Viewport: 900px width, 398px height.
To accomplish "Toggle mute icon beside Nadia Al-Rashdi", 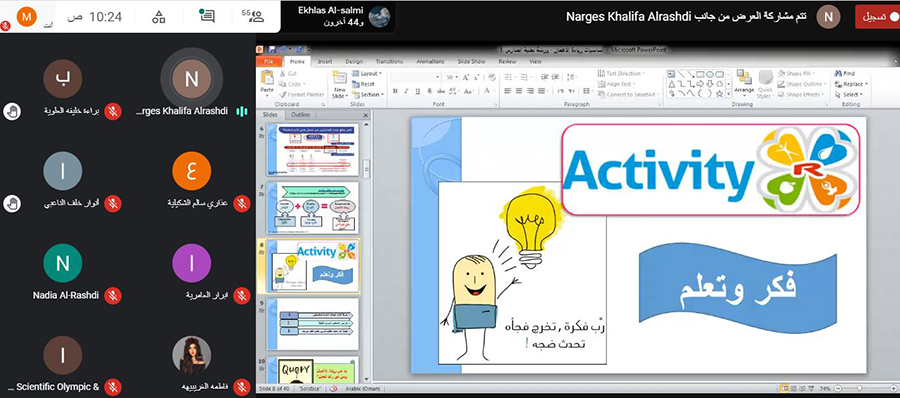I will pos(113,295).
